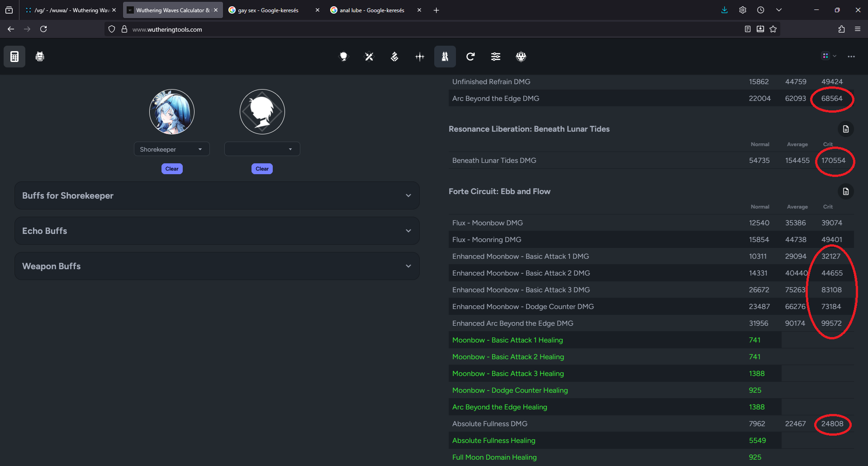Open the tab overview icon at far left
868x466 pixels.
coord(9,10)
